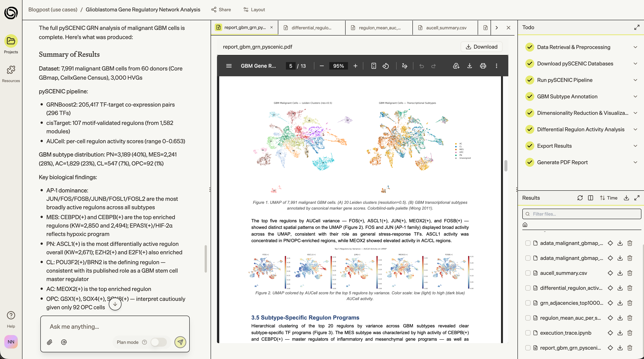Check the aucell_summary.csv checkbox
Viewport: 644px width, 359px height.
click(x=528, y=273)
